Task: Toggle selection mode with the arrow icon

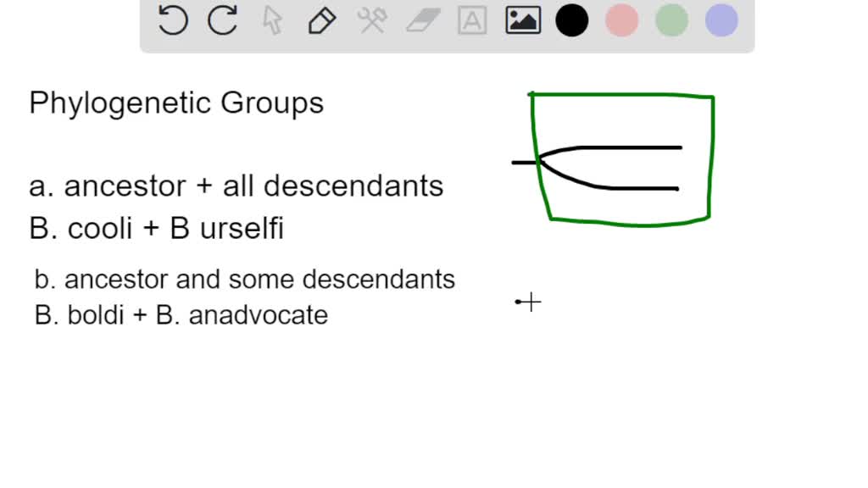Action: point(271,20)
